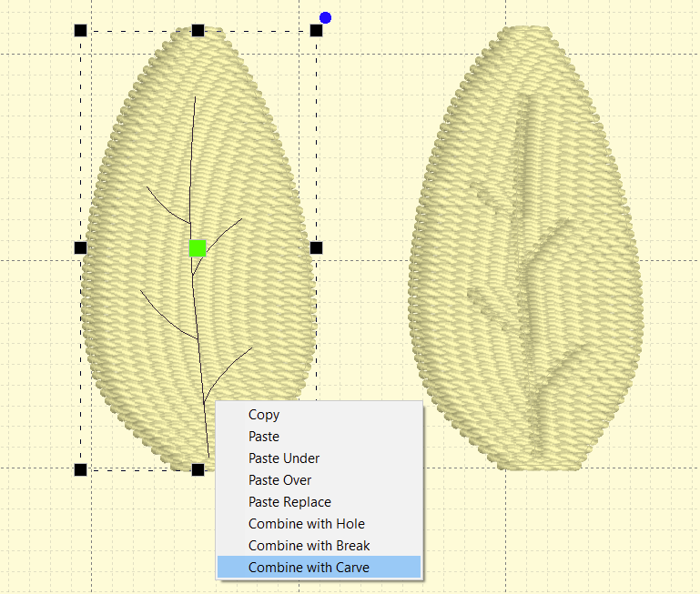Screen dimensions: 700x594
Task: Click the bottom-left black selection handle
Action: pos(80,469)
